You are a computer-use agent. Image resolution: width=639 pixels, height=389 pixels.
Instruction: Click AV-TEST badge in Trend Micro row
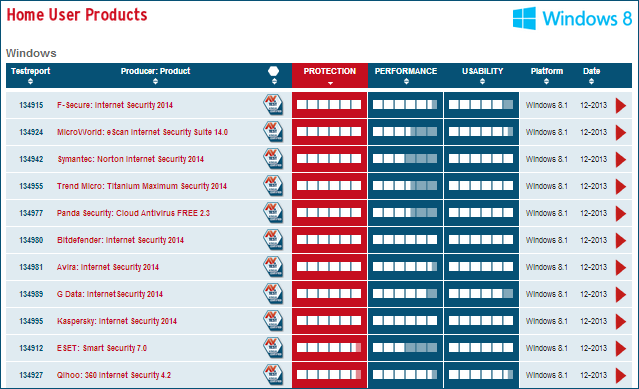(x=273, y=186)
